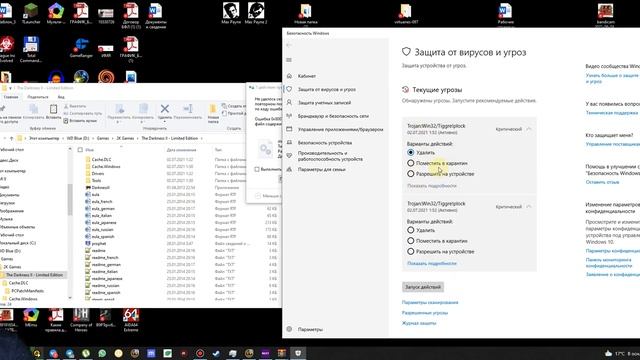Open Оставить отзыв link

[602, 182]
